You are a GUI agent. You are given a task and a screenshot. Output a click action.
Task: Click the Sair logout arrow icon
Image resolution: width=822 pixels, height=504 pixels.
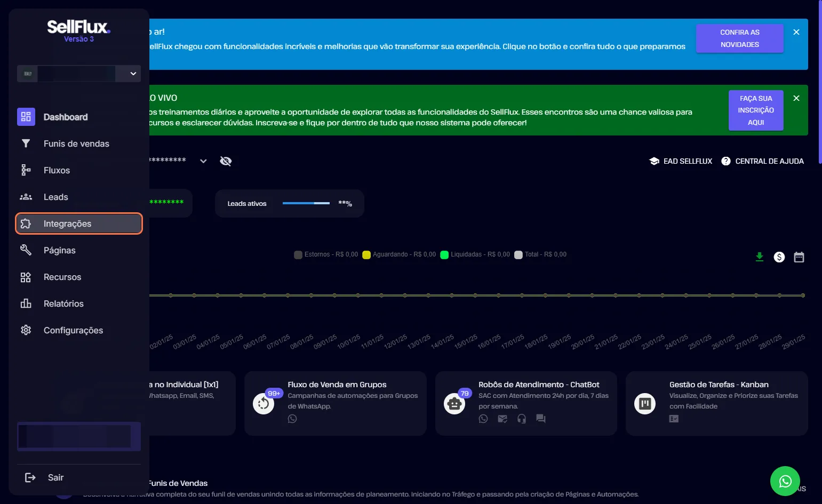tap(30, 477)
